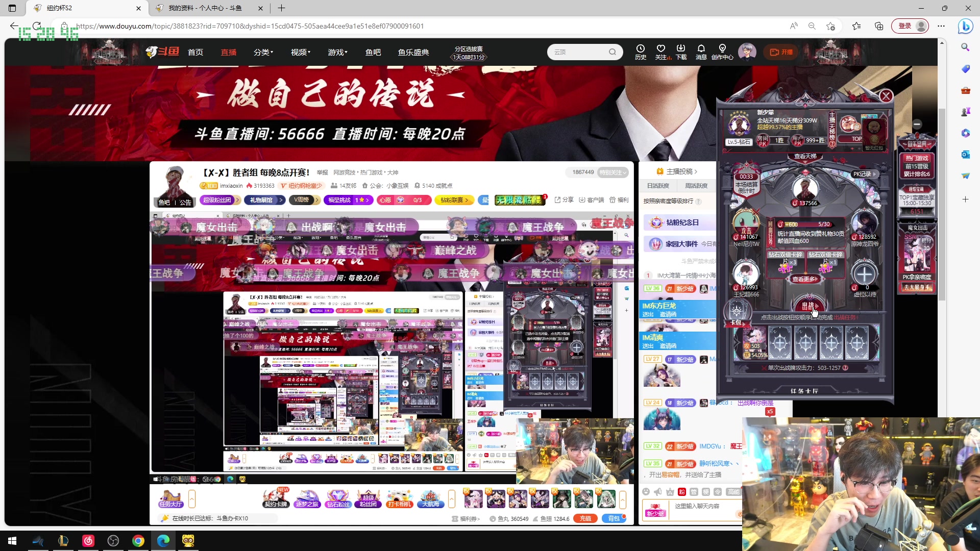The height and width of the screenshot is (551, 980).
Task: Click the emoji smiley icon in chat toolbar
Action: [x=645, y=491]
